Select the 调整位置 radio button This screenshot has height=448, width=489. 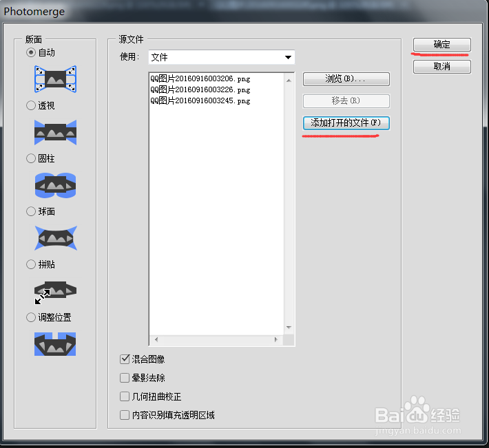(x=31, y=317)
